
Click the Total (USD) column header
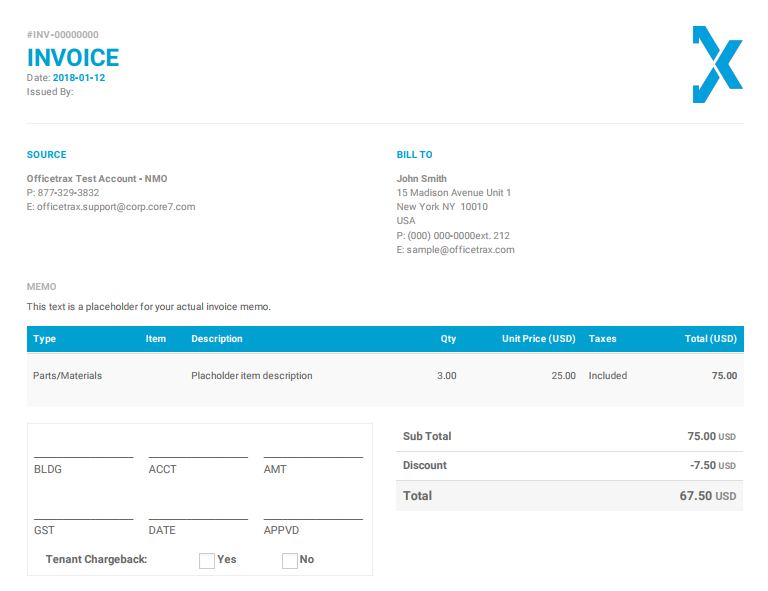point(710,339)
